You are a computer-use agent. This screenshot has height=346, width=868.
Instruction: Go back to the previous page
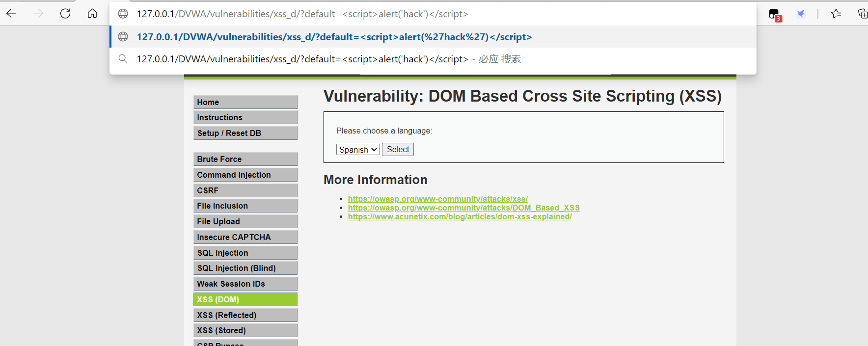point(11,13)
